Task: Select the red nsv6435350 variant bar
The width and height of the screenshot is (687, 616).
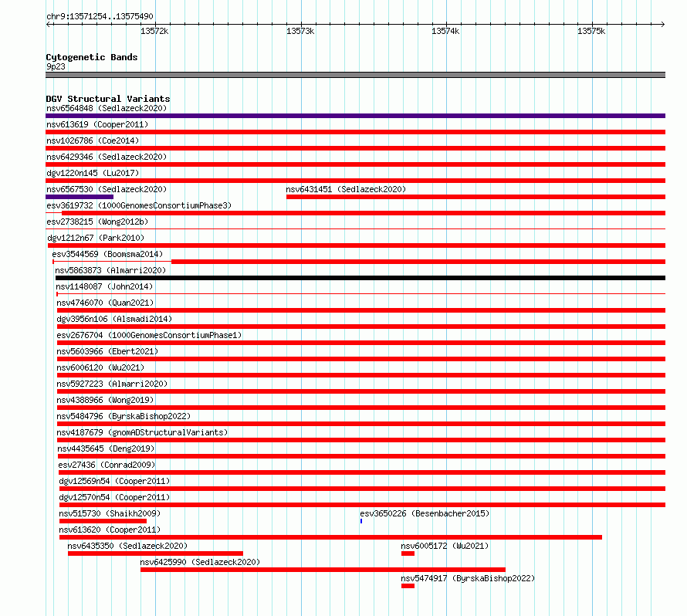Action: tap(155, 553)
